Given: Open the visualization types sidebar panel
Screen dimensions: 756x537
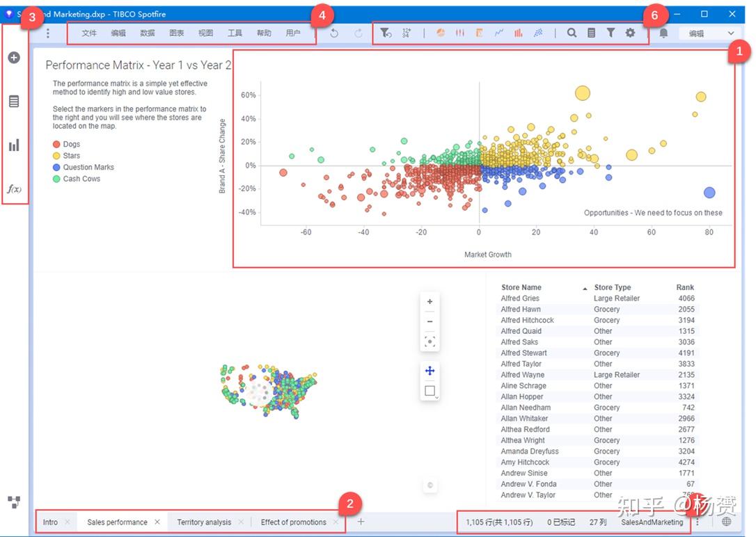Looking at the screenshot, I should click(13, 145).
